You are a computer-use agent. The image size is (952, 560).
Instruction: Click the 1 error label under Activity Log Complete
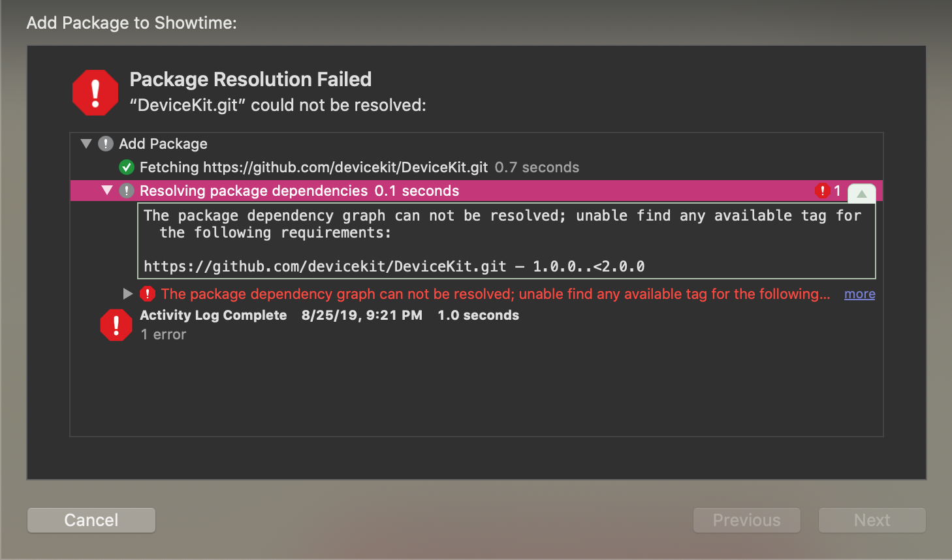click(163, 334)
